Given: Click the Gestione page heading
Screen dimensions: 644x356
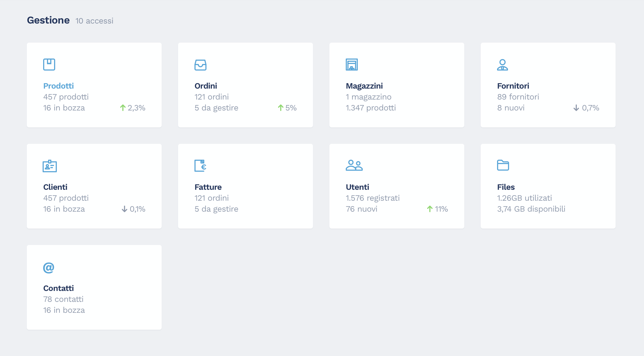Looking at the screenshot, I should point(48,20).
